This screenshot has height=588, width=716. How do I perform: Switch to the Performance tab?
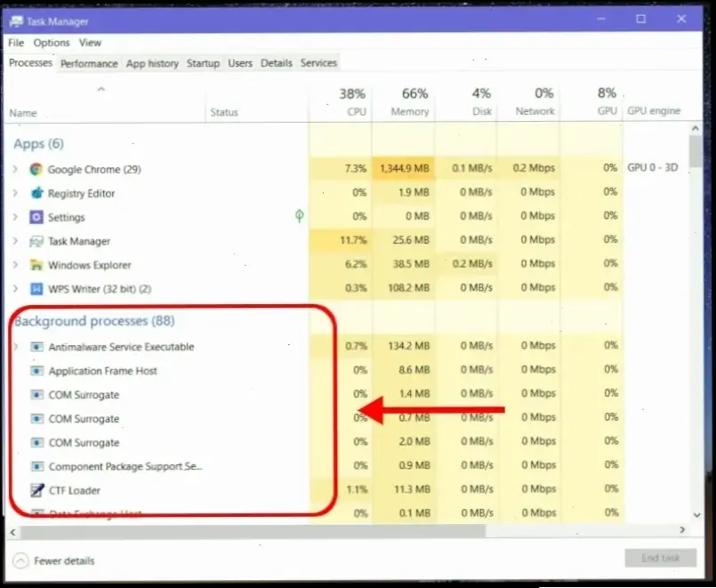pos(89,63)
